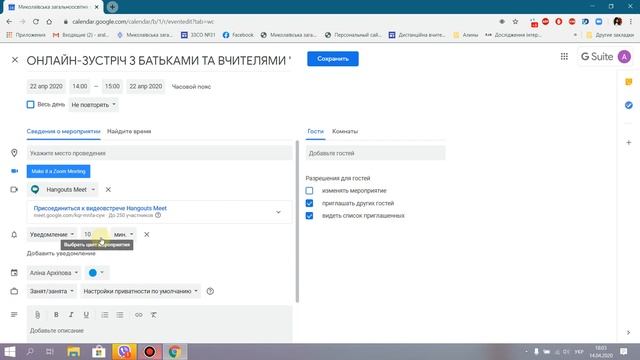The height and width of the screenshot is (360, 640).
Task: Open the Viber app on the taskbar
Action: 124,351
